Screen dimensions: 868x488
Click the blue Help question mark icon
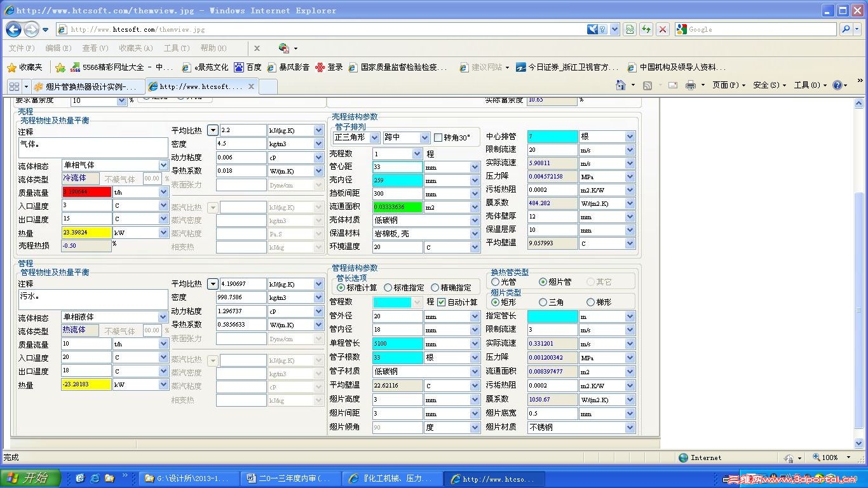click(837, 85)
